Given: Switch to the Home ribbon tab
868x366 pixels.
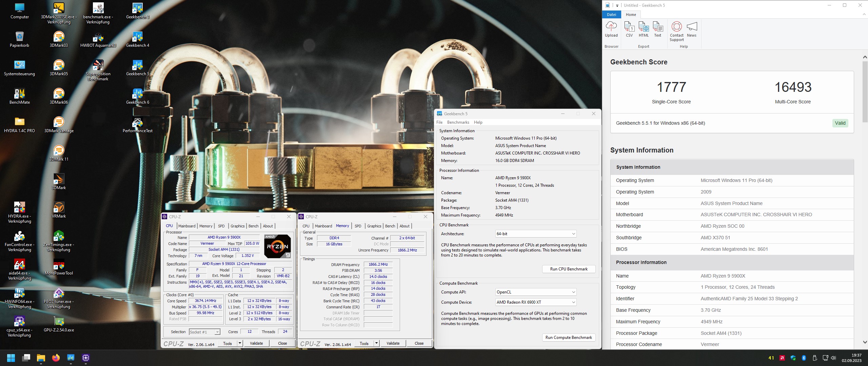Looking at the screenshot, I should [x=631, y=15].
